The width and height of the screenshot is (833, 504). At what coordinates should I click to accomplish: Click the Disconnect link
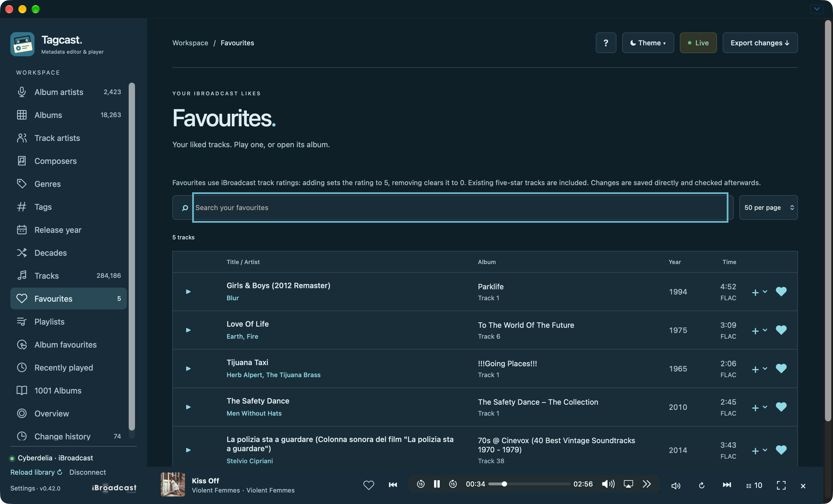click(x=88, y=472)
